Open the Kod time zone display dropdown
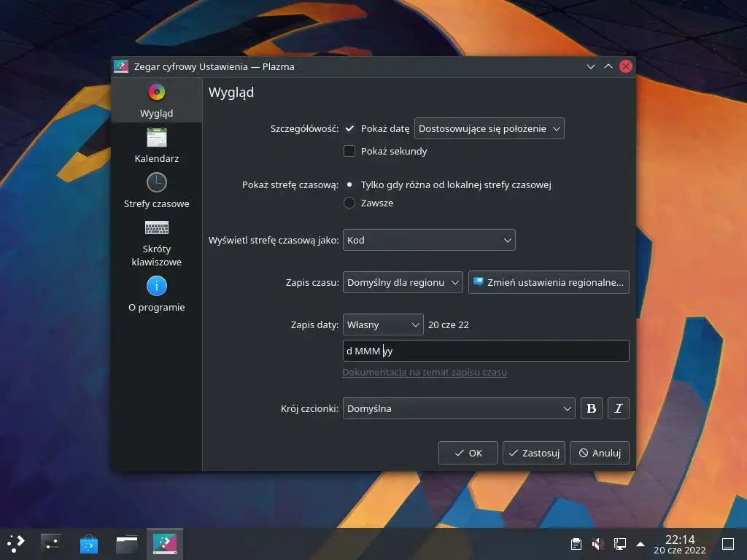The image size is (747, 560). (x=429, y=240)
